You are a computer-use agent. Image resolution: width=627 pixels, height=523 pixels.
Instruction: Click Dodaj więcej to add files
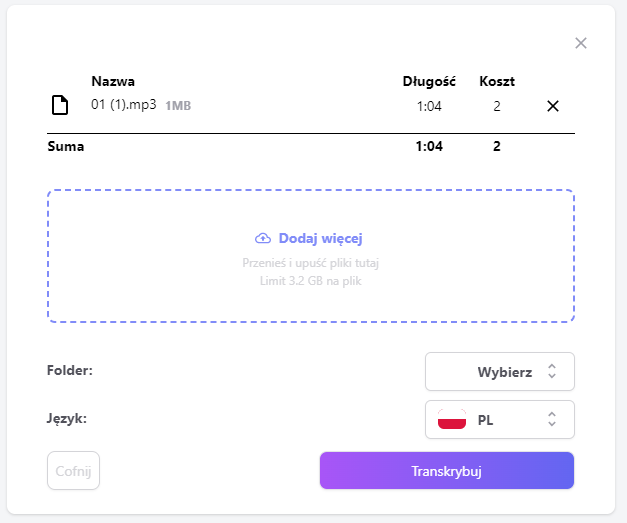320,238
